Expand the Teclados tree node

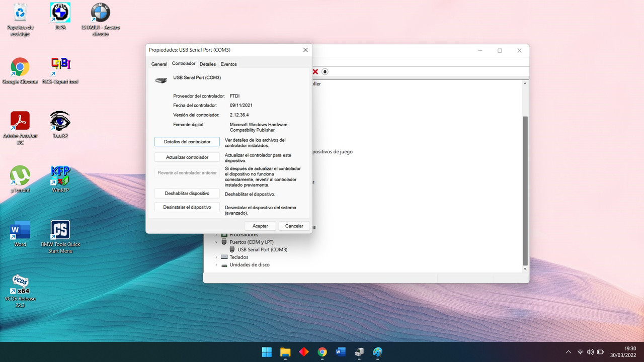pyautogui.click(x=217, y=257)
